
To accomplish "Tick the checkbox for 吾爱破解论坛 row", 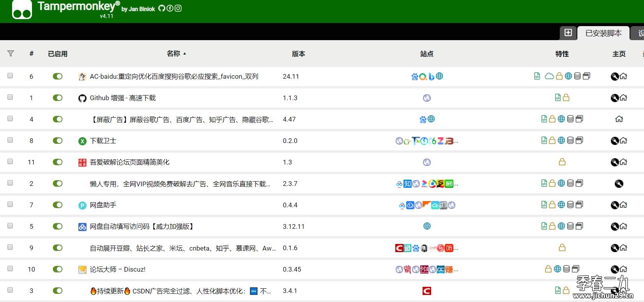I will [10, 162].
